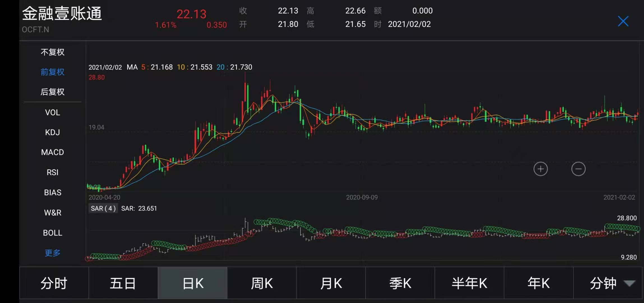The image size is (644, 303).
Task: Show MACD indicator
Action: (52, 152)
